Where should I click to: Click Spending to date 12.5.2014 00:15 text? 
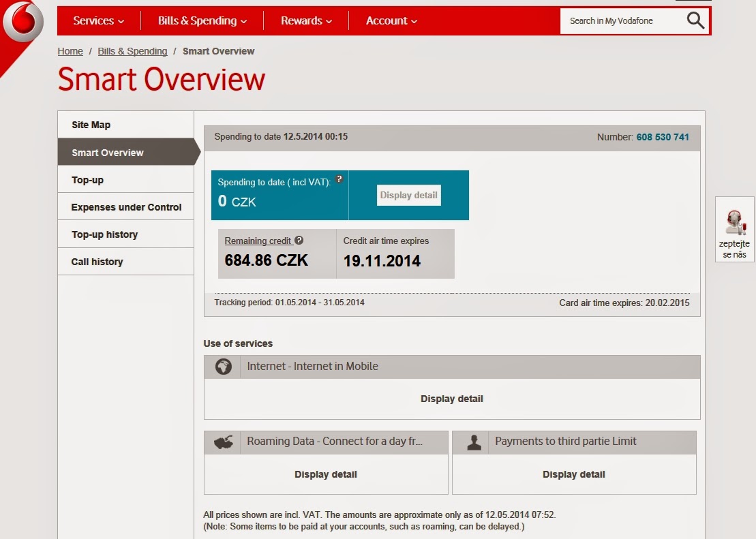pyautogui.click(x=281, y=136)
